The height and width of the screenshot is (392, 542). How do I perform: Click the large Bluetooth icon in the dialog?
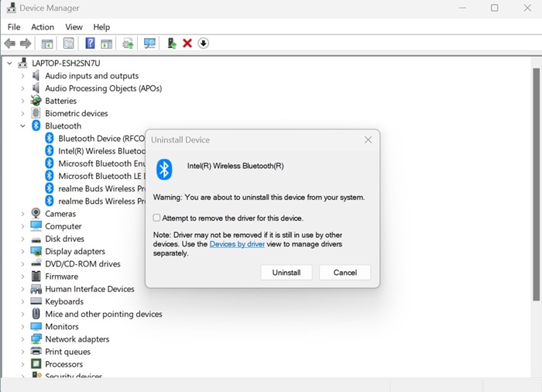click(x=164, y=170)
